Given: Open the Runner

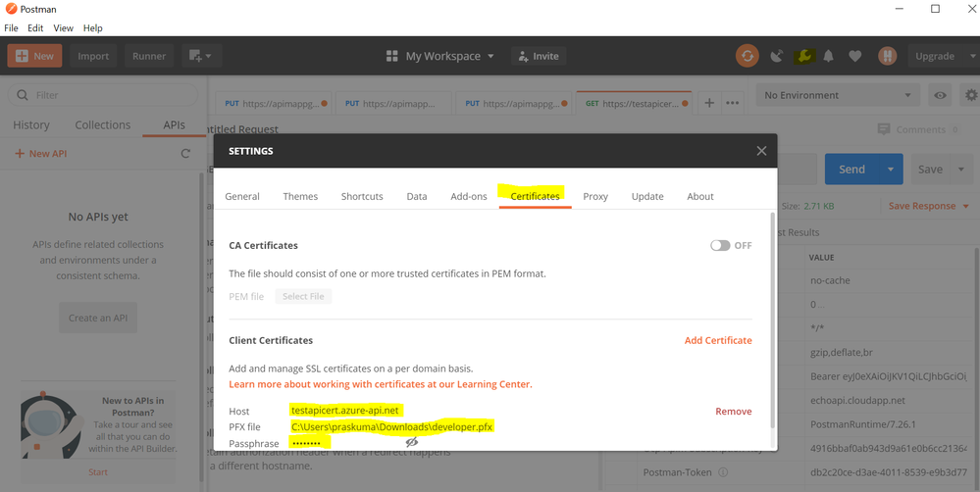Looking at the screenshot, I should (149, 56).
